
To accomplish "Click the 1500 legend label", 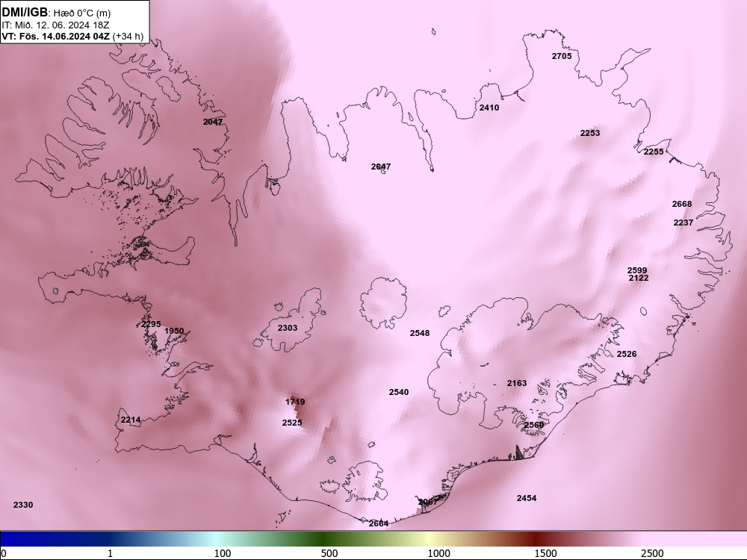I will point(545,554).
